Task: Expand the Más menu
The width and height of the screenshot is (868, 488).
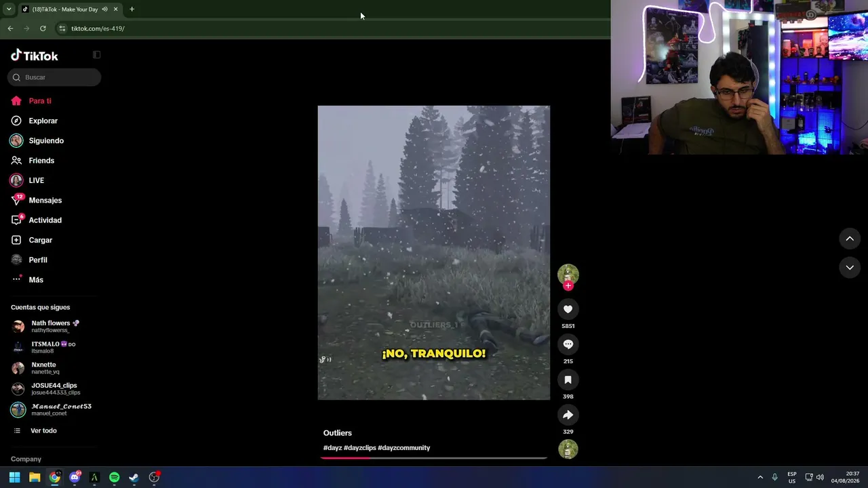Action: point(28,280)
